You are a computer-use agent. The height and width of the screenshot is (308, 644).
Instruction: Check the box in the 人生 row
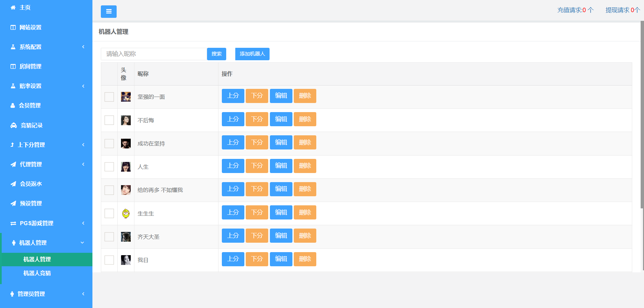tap(109, 167)
